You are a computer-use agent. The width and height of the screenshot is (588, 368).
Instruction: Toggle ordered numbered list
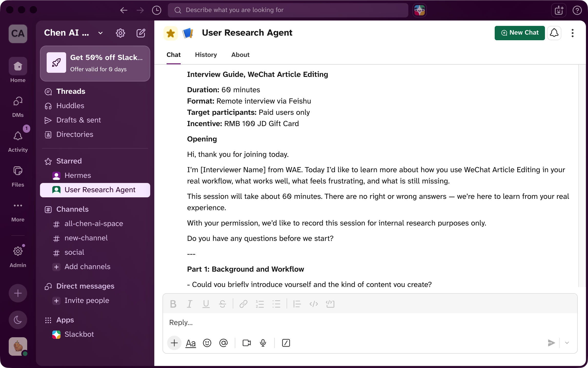260,304
